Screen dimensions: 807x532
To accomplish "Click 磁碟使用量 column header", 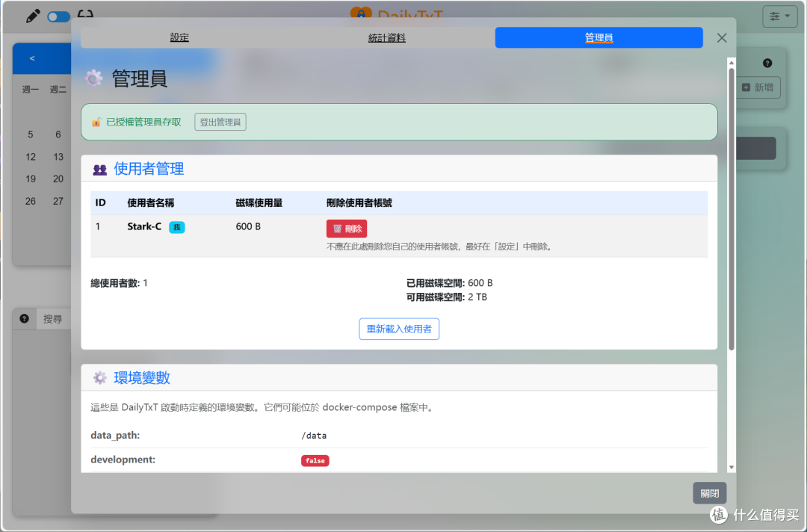I will [x=259, y=202].
